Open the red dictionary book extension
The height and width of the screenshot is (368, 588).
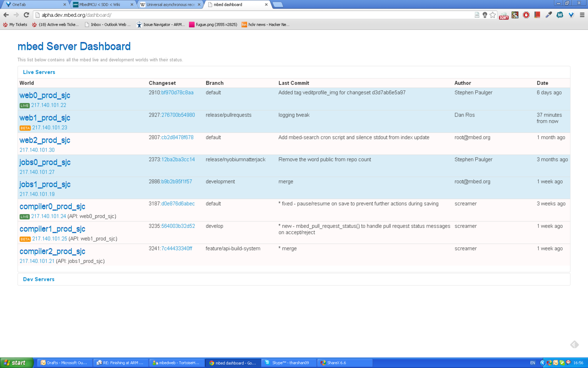pyautogui.click(x=537, y=15)
